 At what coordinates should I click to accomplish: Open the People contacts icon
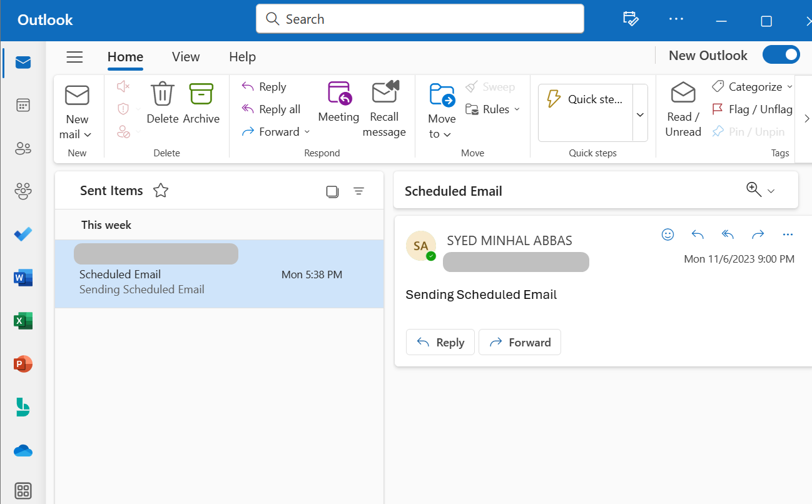click(23, 149)
